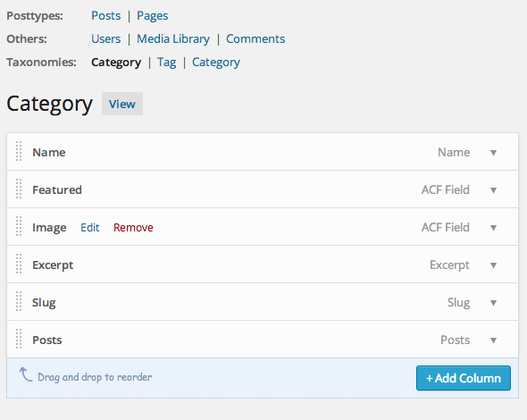The image size is (527, 420).
Task: Select the bold current Category taxonomy
Action: pyautogui.click(x=116, y=63)
